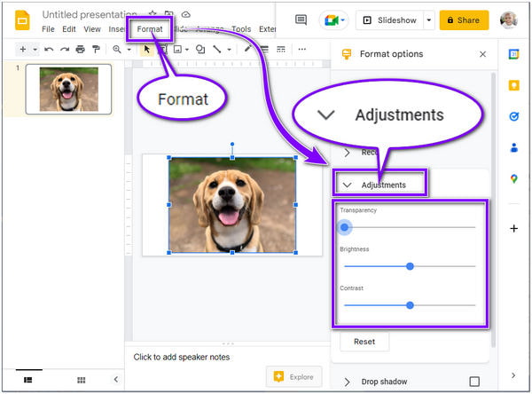The image size is (532, 394).
Task: Open the border weight options
Action: point(264,50)
